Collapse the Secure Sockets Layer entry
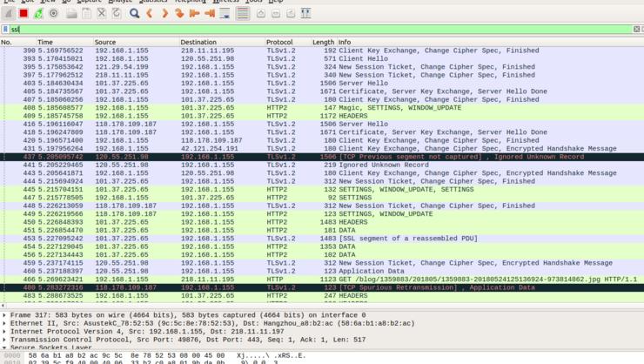644x364 pixels. pos(4,347)
